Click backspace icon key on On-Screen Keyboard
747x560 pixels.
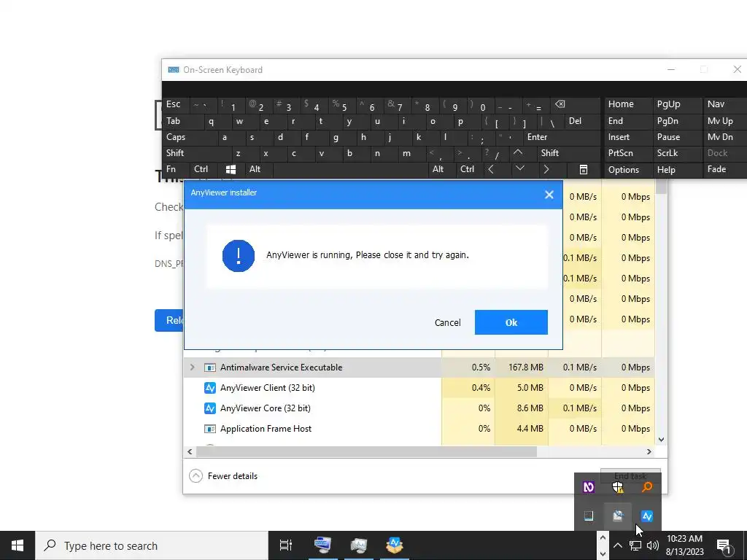(x=575, y=105)
